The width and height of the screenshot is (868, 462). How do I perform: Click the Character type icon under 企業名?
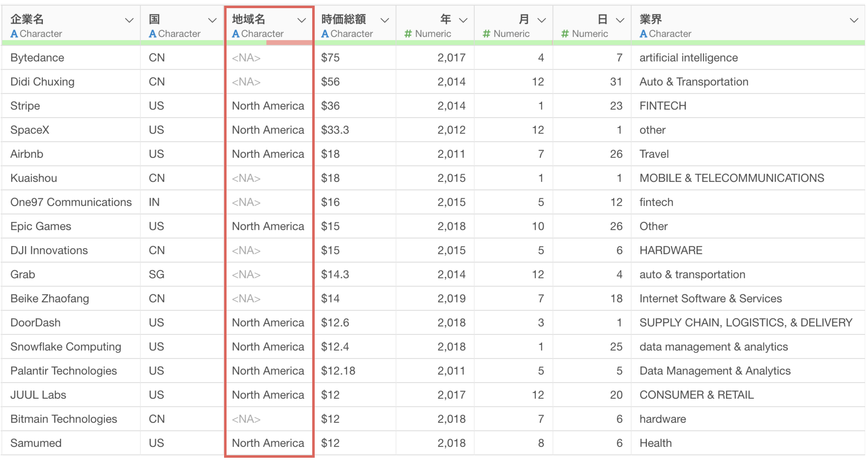14,34
